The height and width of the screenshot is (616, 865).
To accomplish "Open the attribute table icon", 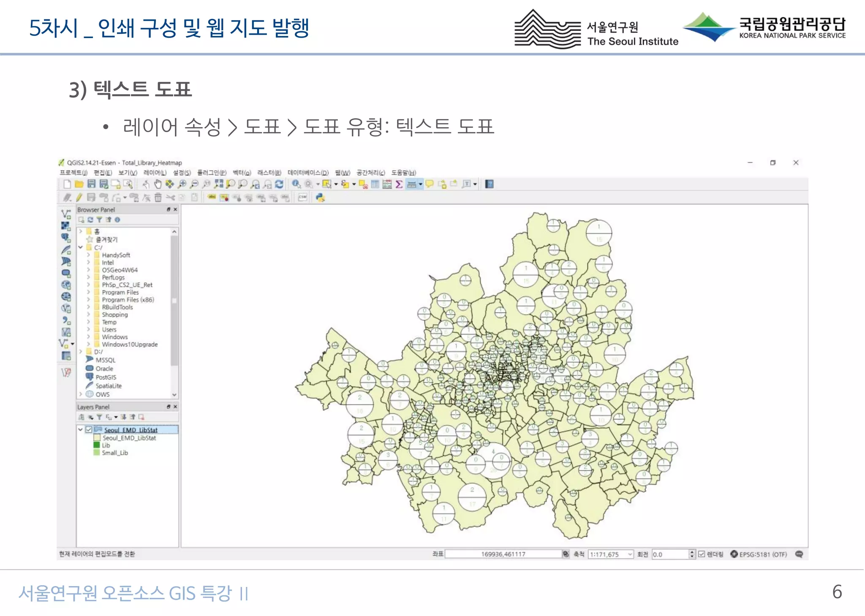I will click(x=375, y=184).
